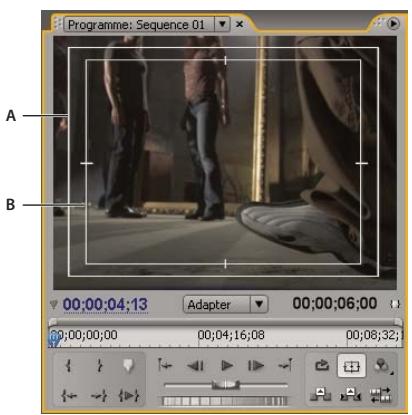Click the Go to Out Point button
The height and width of the screenshot is (415, 412).
point(99,396)
